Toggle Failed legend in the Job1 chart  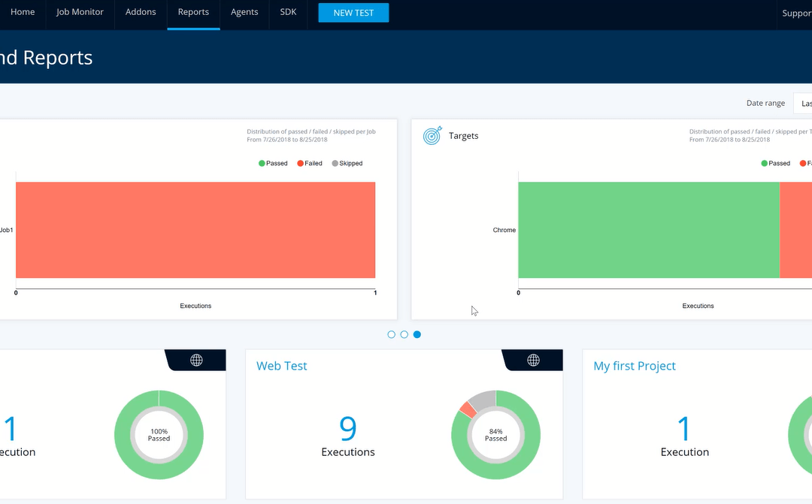(x=309, y=163)
